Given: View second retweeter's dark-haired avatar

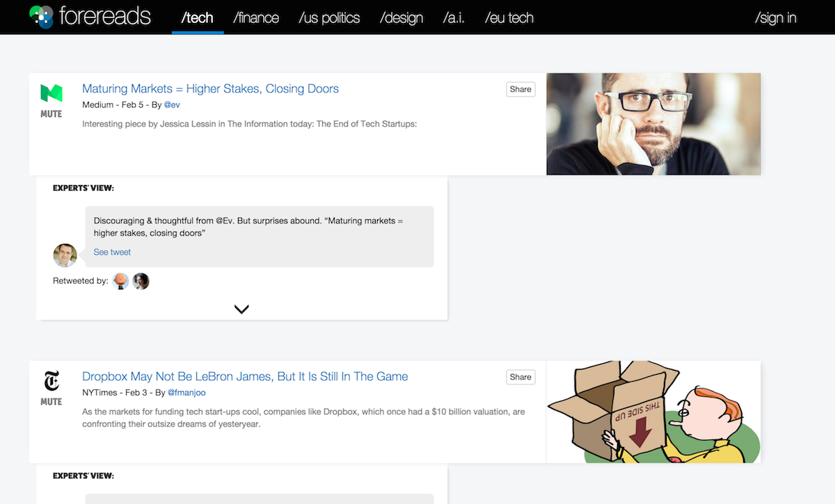Looking at the screenshot, I should click(141, 281).
